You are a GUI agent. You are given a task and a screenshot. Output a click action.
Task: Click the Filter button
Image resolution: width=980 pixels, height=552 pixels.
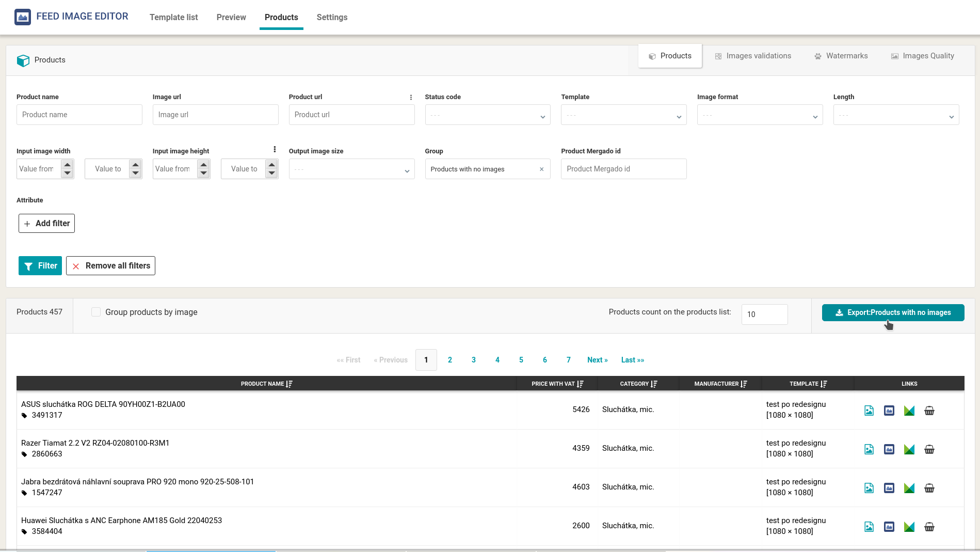(40, 265)
